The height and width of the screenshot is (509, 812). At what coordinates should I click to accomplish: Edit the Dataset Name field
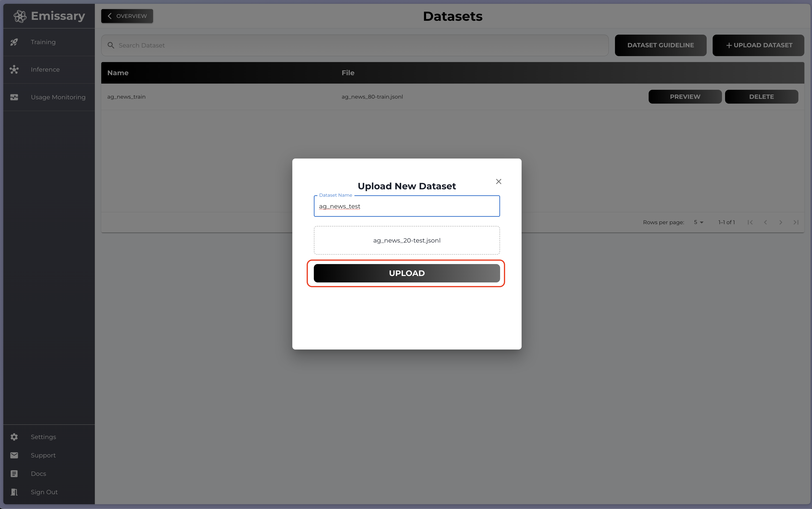(x=406, y=206)
